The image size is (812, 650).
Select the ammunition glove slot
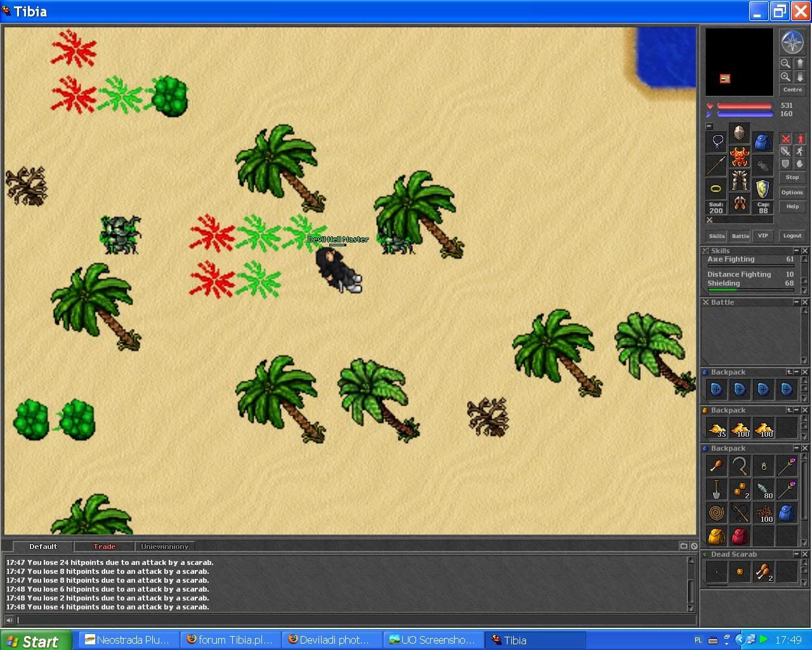click(763, 165)
